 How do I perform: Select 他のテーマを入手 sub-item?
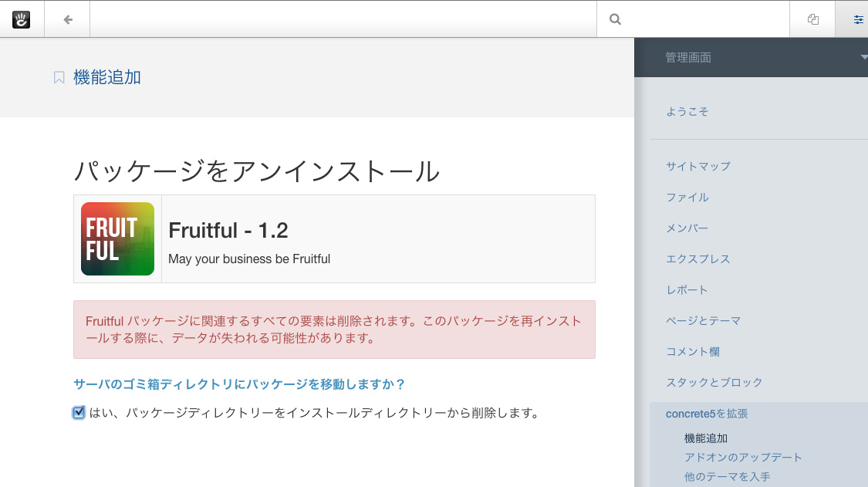(727, 476)
